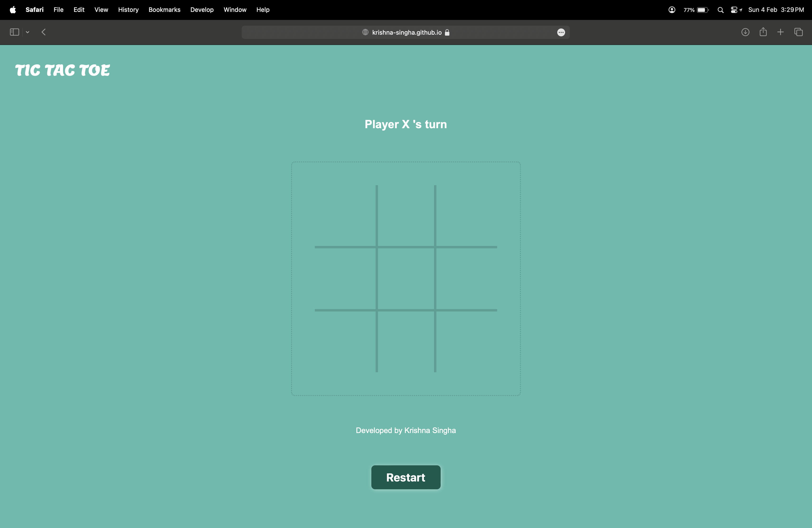Expand the sidebar tab group dropdown arrow
This screenshot has height=528, width=812.
pos(28,32)
